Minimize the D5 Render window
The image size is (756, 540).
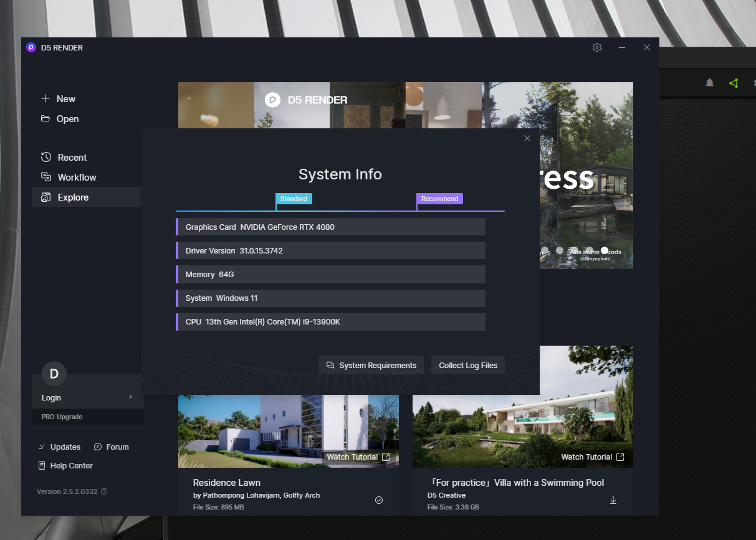622,47
